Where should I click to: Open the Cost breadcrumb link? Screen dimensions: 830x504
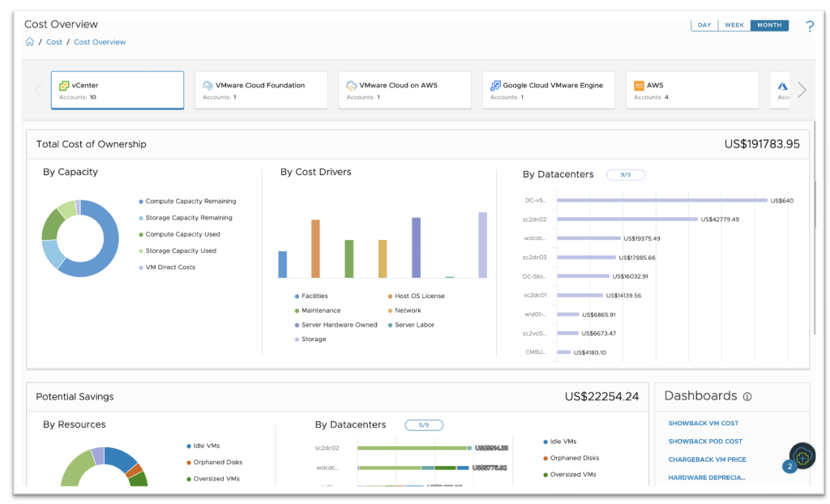click(54, 42)
